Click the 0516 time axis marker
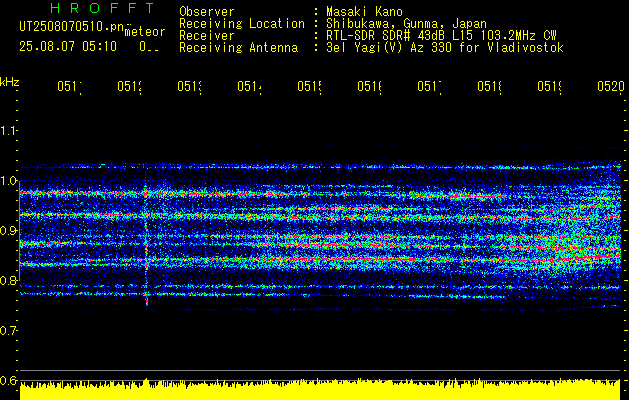The image size is (629, 400). click(370, 86)
